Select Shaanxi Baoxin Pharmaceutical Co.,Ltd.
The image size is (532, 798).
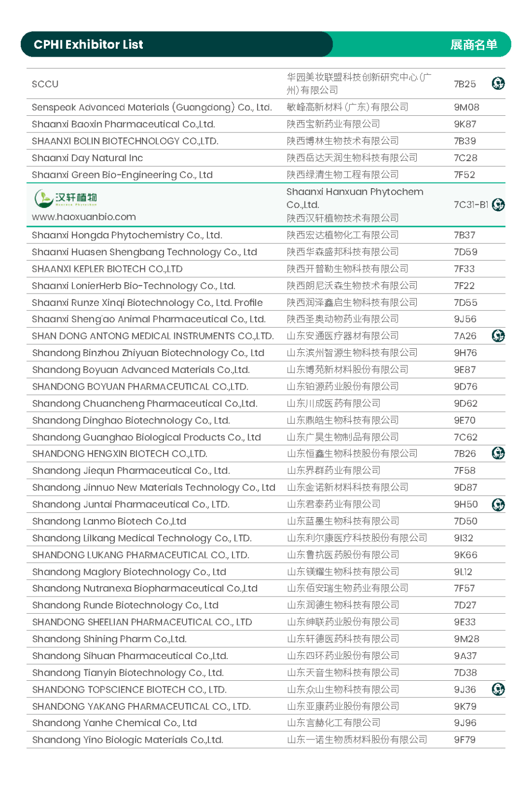coord(123,124)
